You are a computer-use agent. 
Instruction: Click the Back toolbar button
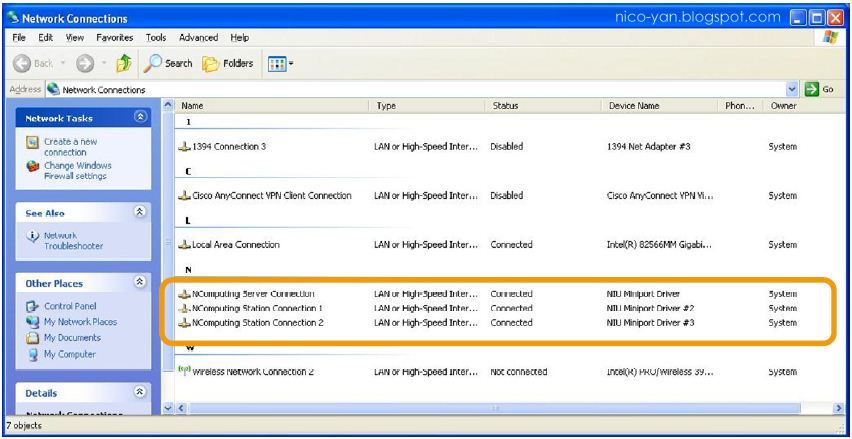tap(34, 64)
